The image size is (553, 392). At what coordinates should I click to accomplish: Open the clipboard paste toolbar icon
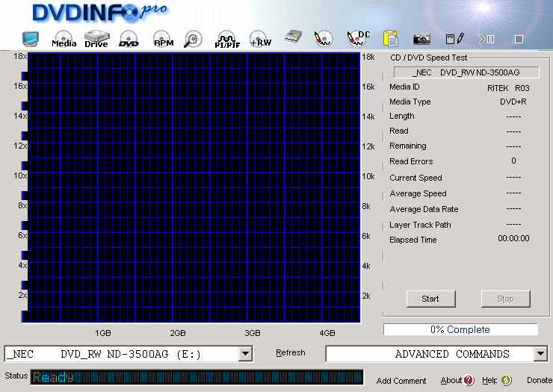click(389, 39)
